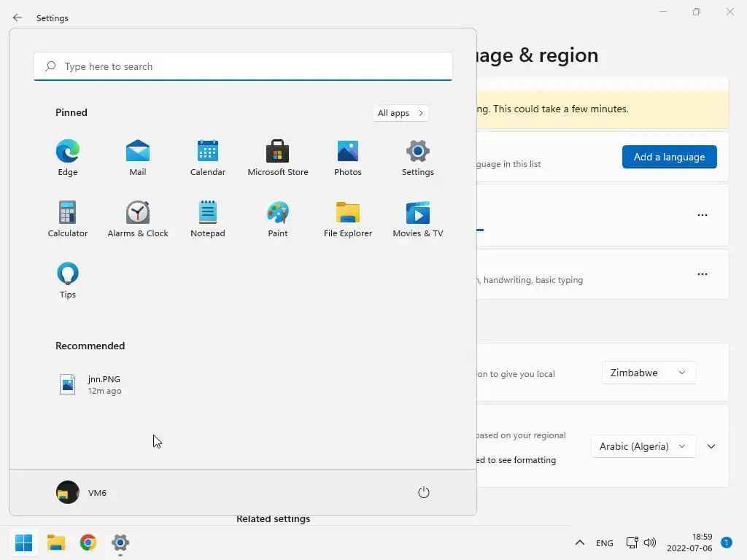Click the Windows Start button on taskbar
The width and height of the screenshot is (747, 560).
coord(24,542)
